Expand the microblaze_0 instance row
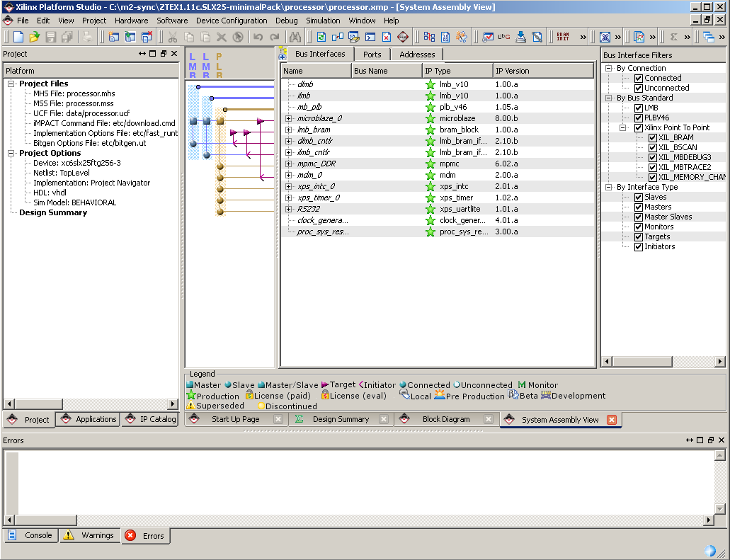Image resolution: width=730 pixels, height=560 pixels. point(288,119)
